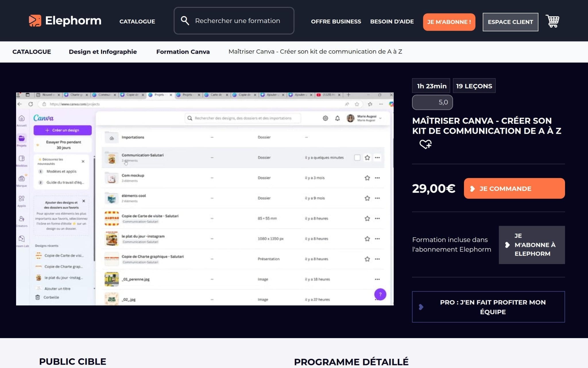Add course to favorites heart icon
This screenshot has height=368, width=588.
425,144
